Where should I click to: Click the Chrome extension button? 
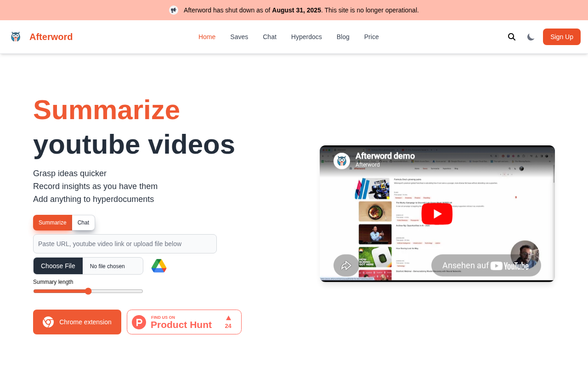[x=77, y=322]
